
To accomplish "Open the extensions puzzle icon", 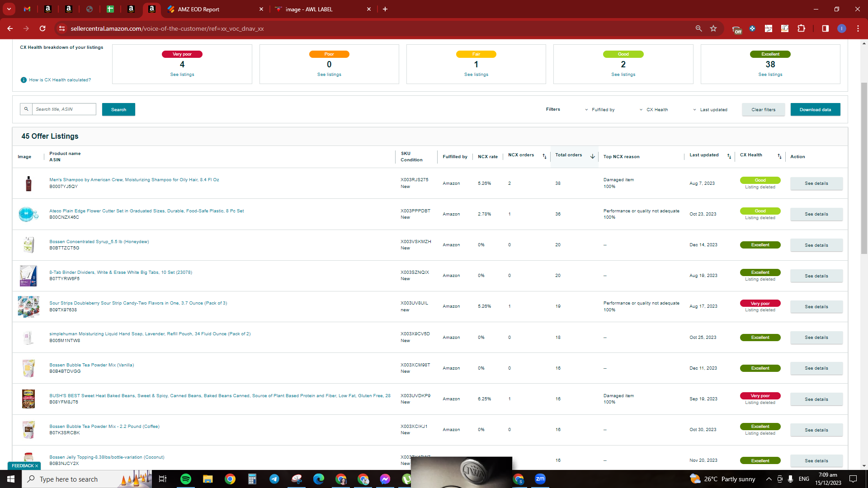I will pyautogui.click(x=801, y=28).
